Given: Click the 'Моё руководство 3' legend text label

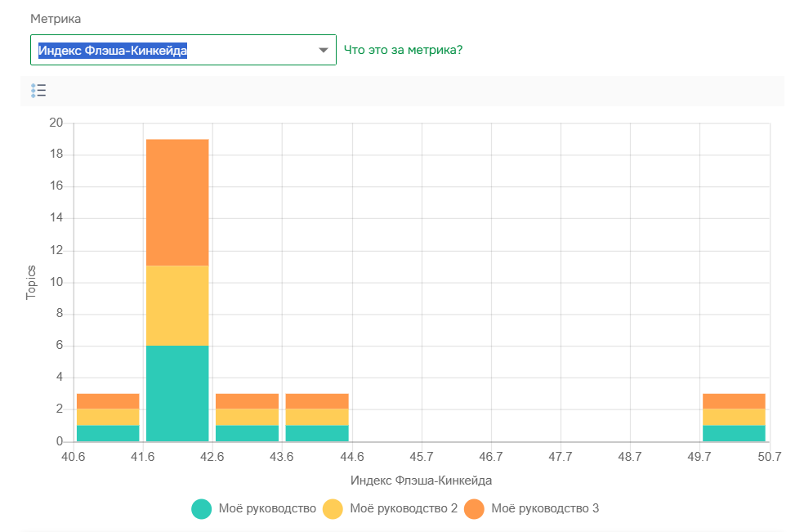Looking at the screenshot, I should (544, 509).
